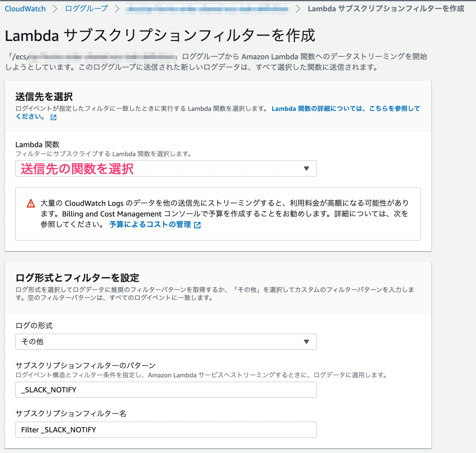The width and height of the screenshot is (476, 453).
Task: Open 予算によるコストの管理 link
Action: click(x=150, y=225)
